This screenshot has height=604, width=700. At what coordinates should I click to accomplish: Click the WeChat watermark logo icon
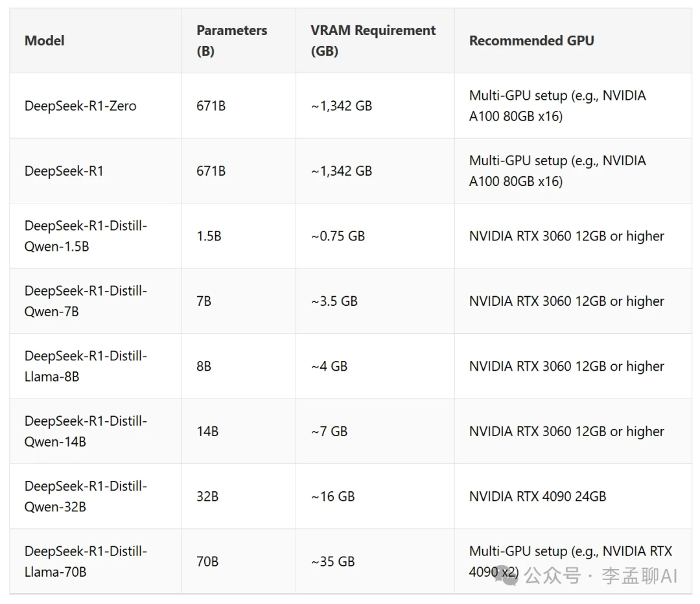tap(507, 576)
